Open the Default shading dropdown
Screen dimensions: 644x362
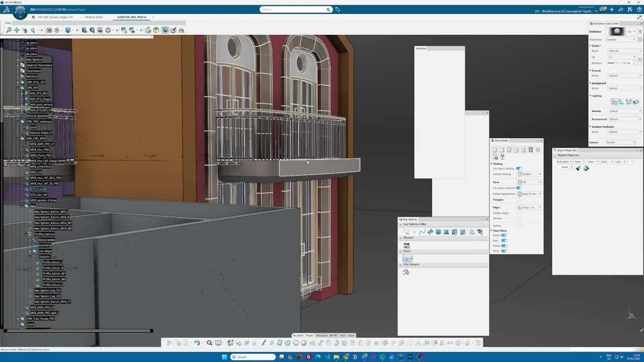click(x=529, y=174)
